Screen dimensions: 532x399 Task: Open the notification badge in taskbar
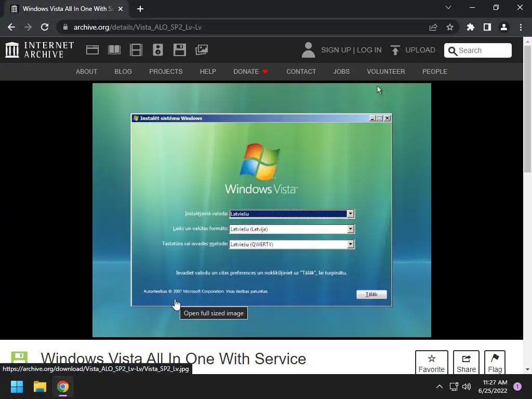(x=517, y=387)
